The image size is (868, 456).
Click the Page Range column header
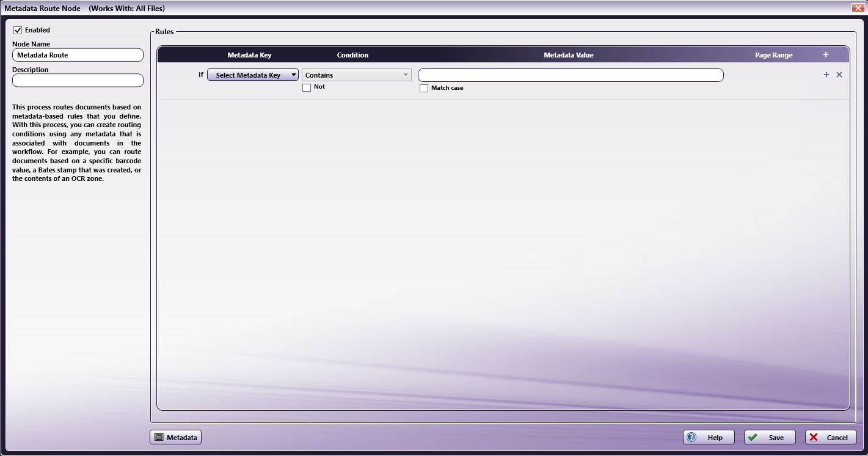pyautogui.click(x=774, y=55)
